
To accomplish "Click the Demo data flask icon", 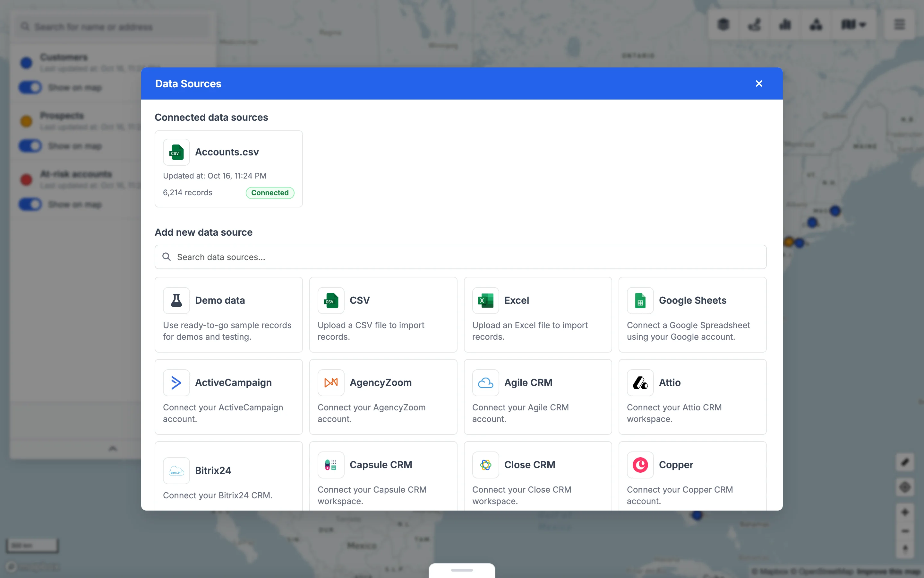I will [x=176, y=301].
